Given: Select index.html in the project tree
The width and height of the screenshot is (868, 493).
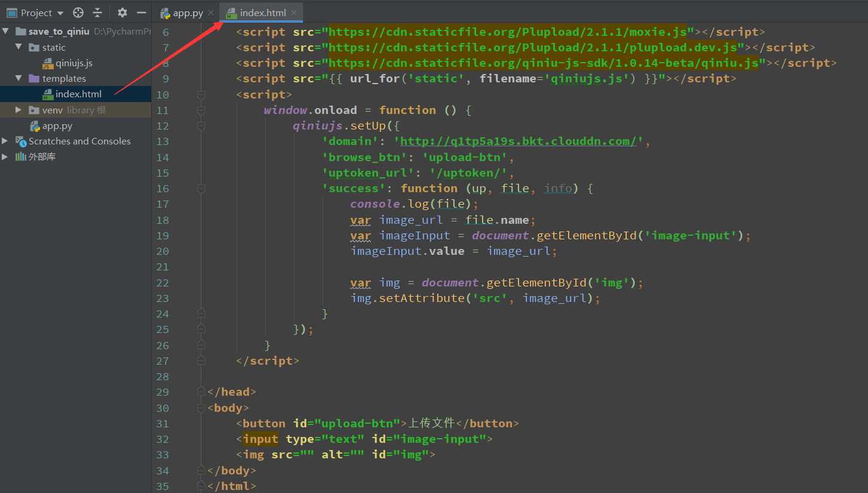Looking at the screenshot, I should pyautogui.click(x=75, y=94).
